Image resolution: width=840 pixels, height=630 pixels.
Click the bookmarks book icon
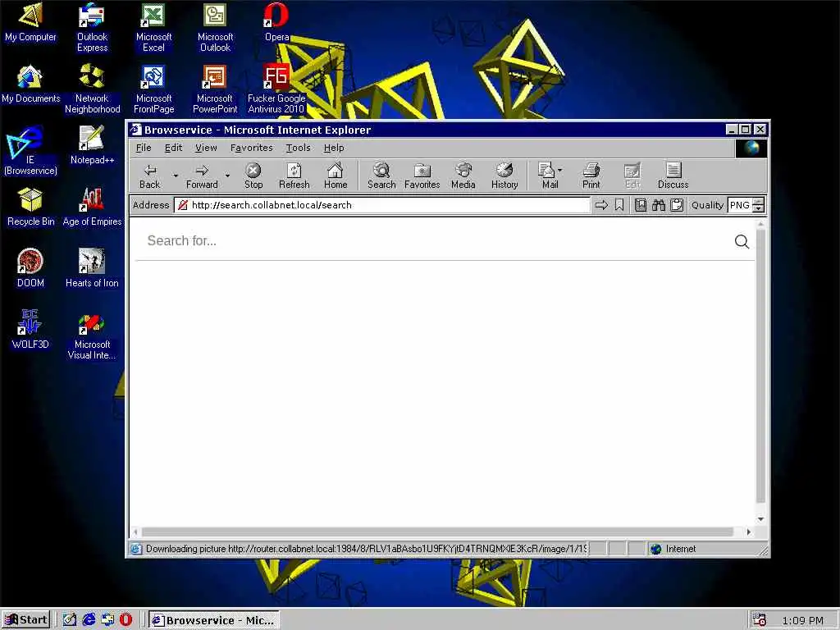click(640, 205)
